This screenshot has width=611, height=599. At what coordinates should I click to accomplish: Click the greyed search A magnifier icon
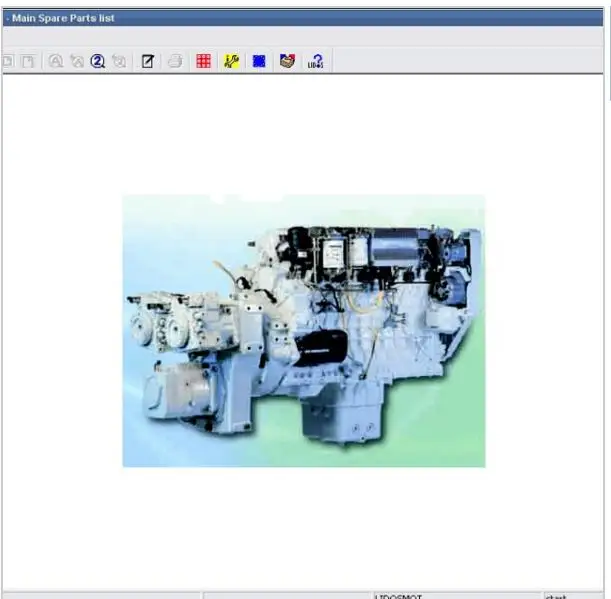coord(55,61)
